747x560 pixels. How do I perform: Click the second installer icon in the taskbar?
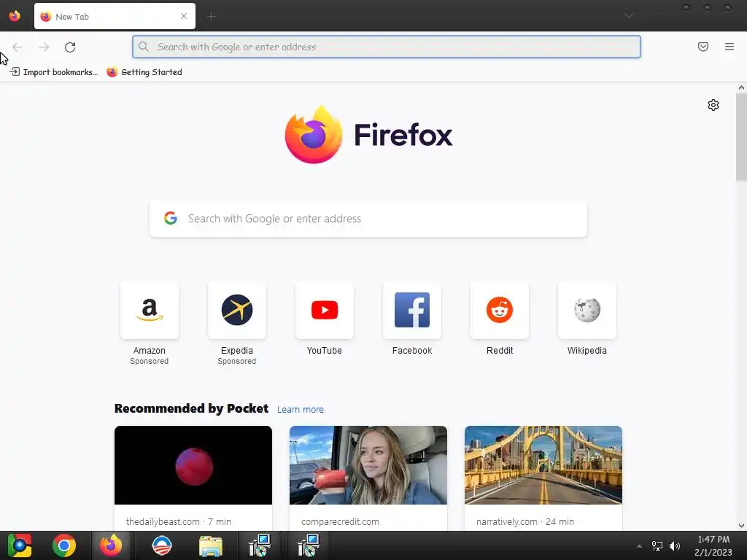[x=309, y=545]
